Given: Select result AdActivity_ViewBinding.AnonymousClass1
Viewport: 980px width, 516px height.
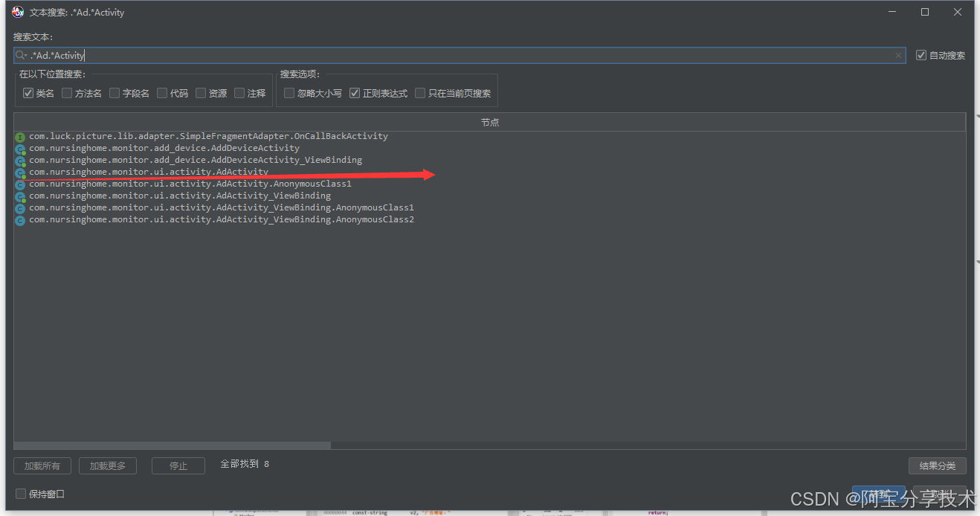Looking at the screenshot, I should pos(222,208).
